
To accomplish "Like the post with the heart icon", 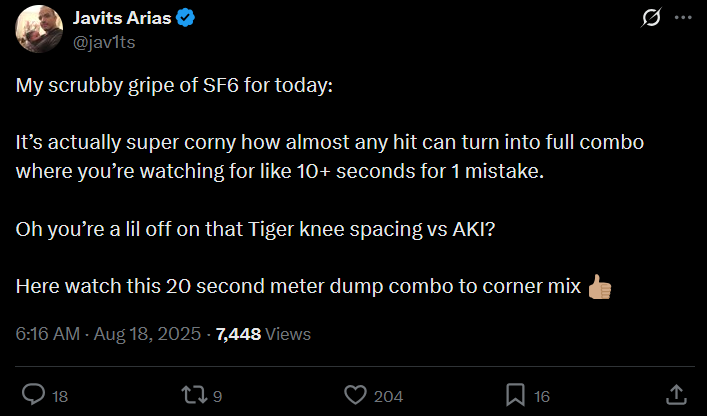I will coord(355,395).
